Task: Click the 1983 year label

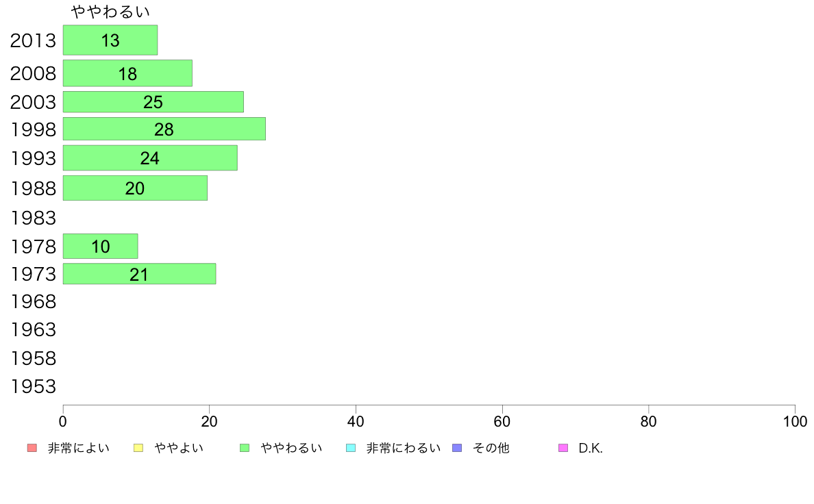Action: [x=33, y=218]
